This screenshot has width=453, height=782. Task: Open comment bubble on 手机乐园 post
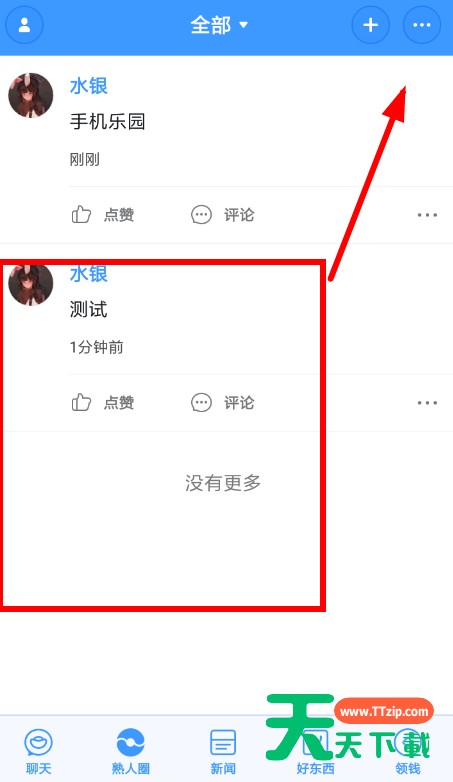[201, 215]
